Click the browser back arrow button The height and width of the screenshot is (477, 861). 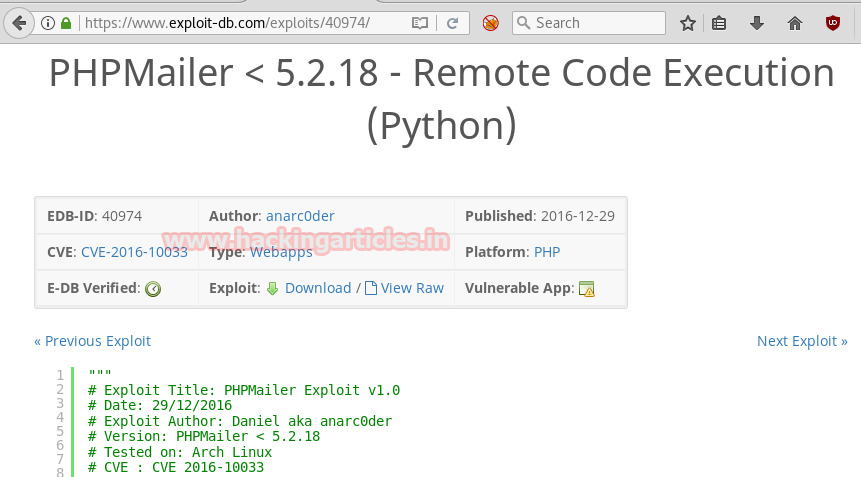pos(19,23)
